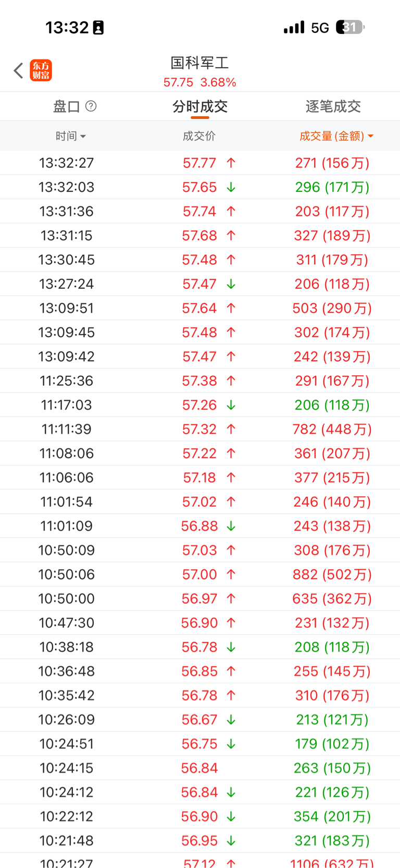Viewport: 400px width, 868px height.
Task: Select the 10:50:06 trade row
Action: (x=200, y=574)
